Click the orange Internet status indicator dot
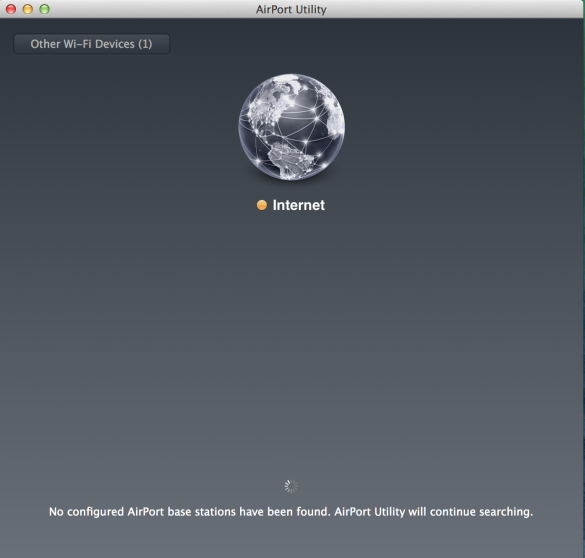Image resolution: width=585 pixels, height=558 pixels. 262,205
